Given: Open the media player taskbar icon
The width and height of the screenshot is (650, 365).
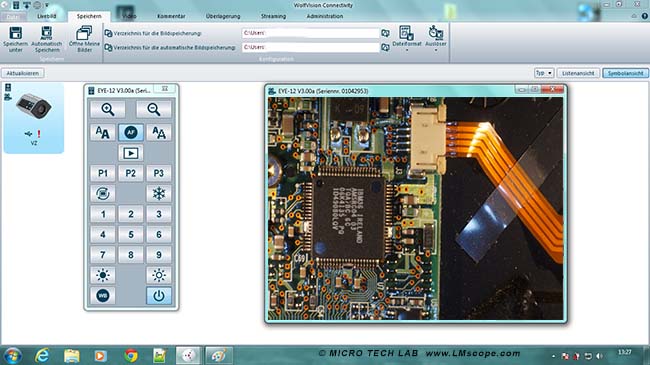Looking at the screenshot, I should point(101,356).
